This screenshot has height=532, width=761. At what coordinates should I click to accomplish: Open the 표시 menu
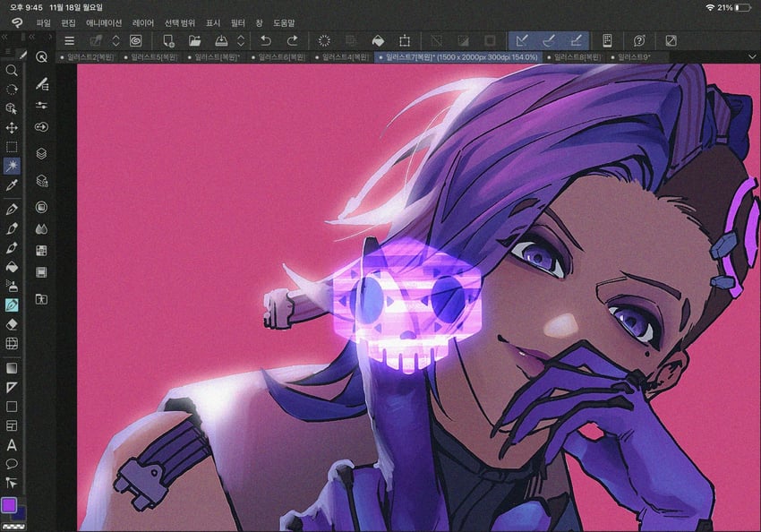[x=213, y=22]
